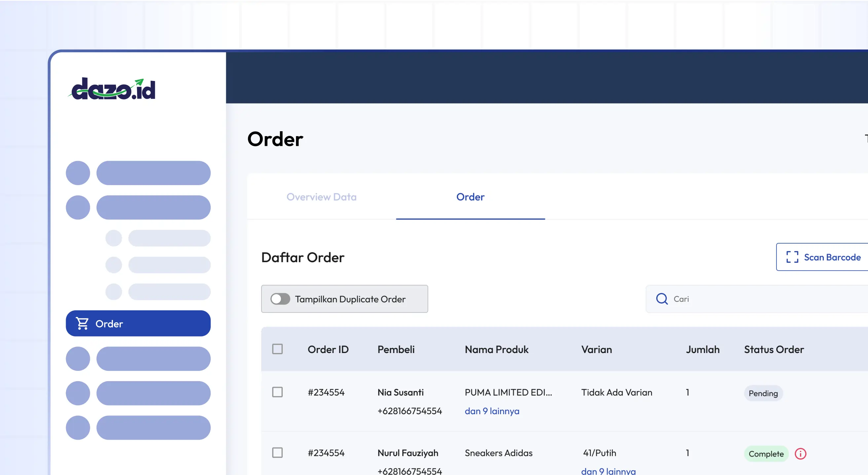Check the select-all checkbox in table header
The image size is (868, 475).
(x=277, y=349)
